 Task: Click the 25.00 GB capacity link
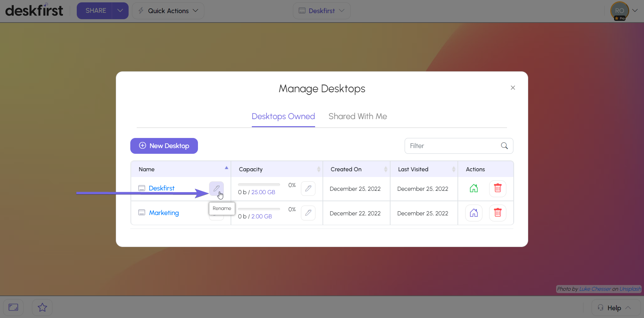click(263, 192)
